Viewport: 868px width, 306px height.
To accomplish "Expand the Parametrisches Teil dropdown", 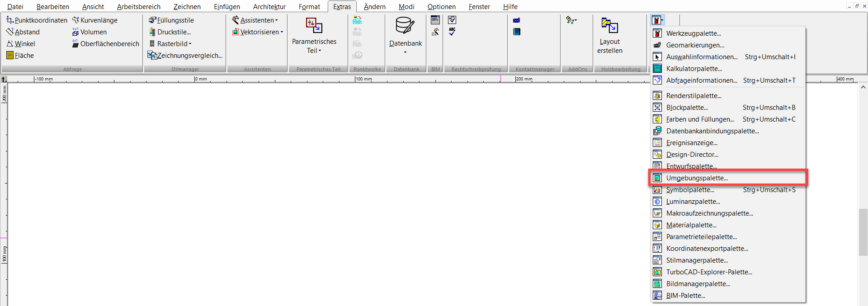I will coord(314,36).
